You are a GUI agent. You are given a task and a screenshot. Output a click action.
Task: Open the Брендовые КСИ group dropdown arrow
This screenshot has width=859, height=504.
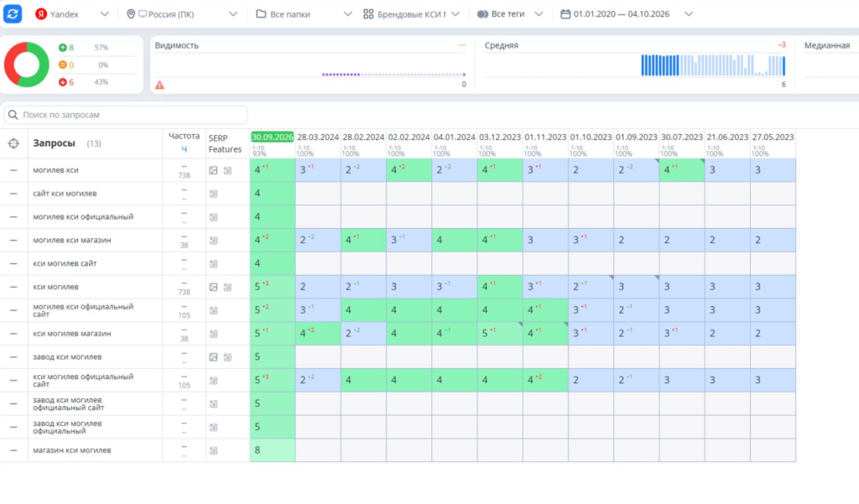click(456, 14)
